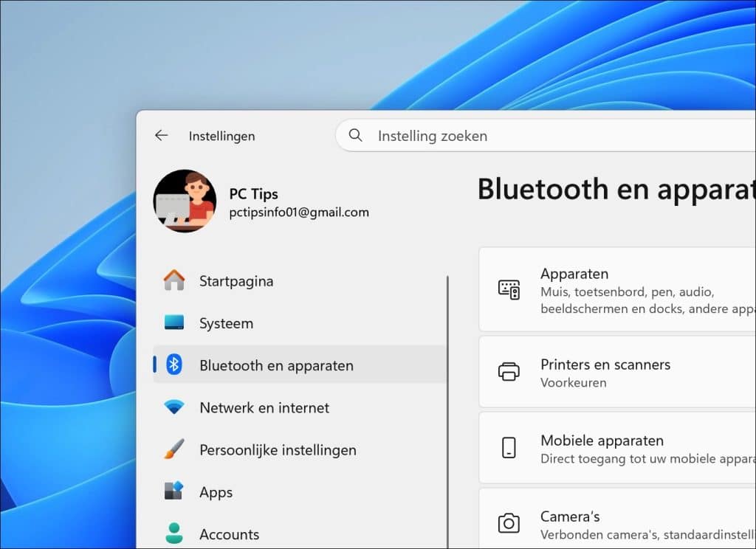Click the monitor icon next to Systeem
756x549 pixels.
pyautogui.click(x=173, y=322)
